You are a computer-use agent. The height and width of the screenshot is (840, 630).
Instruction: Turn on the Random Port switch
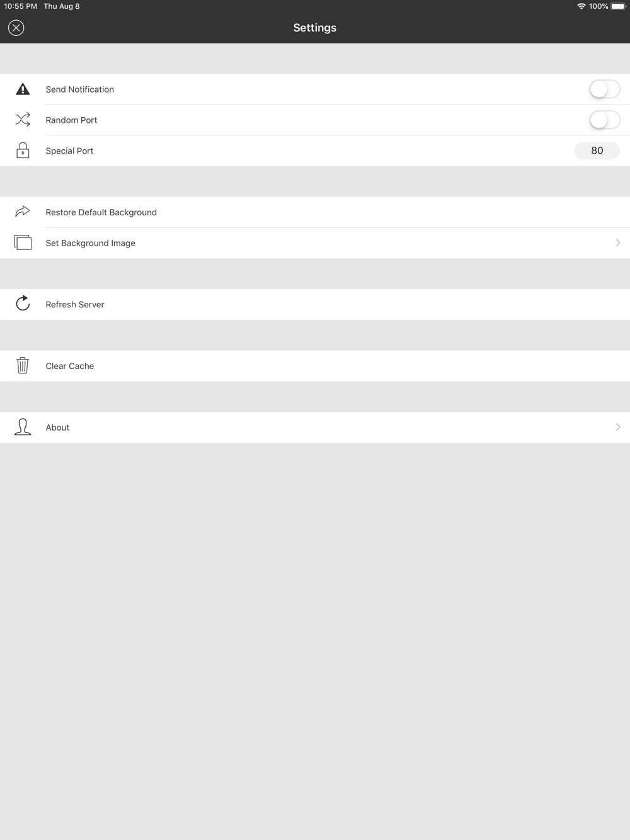point(605,120)
